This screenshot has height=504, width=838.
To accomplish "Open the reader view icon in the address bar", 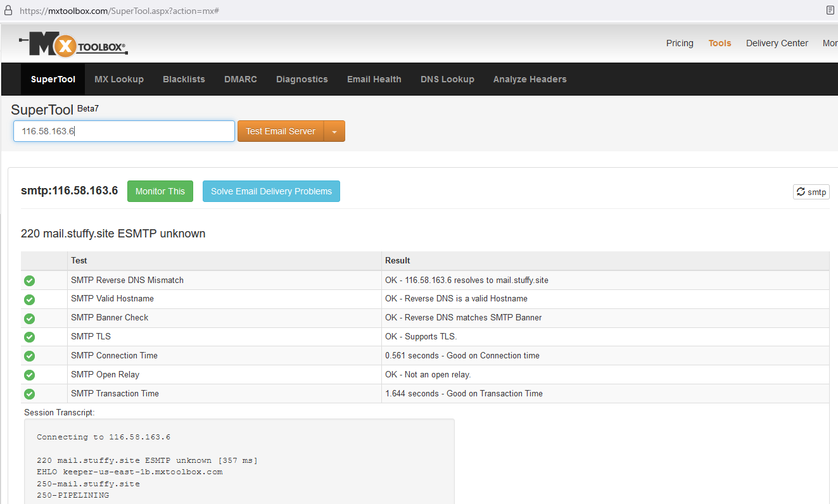I will [x=830, y=11].
